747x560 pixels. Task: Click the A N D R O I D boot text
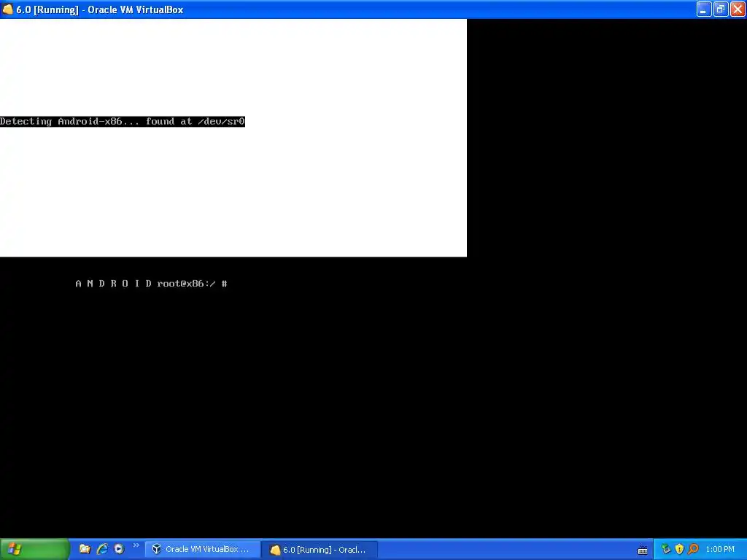[x=113, y=284]
